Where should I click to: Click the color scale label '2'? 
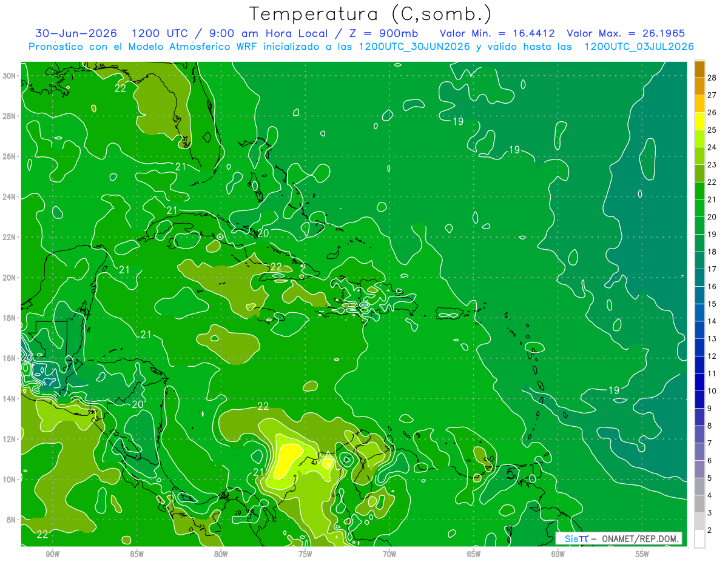[x=710, y=530]
